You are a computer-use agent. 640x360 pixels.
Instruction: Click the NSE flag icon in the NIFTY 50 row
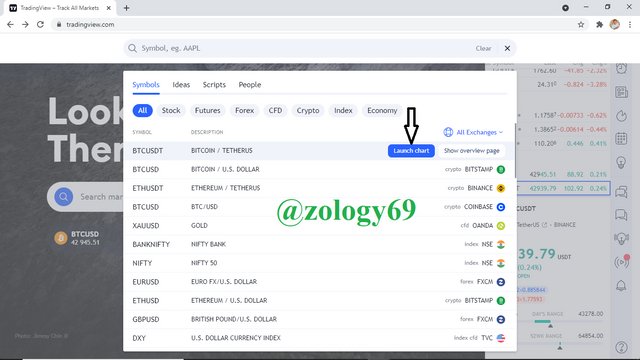[x=501, y=263]
